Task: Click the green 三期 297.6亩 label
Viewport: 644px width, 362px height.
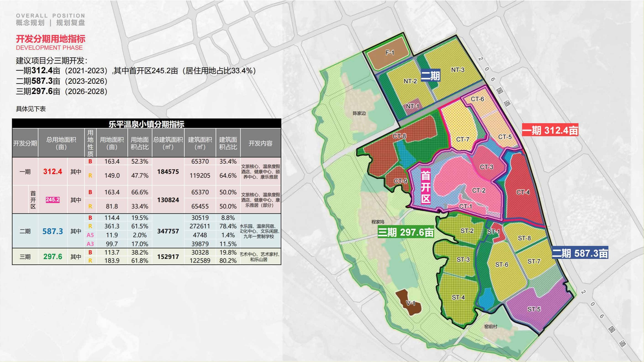Action: [405, 232]
